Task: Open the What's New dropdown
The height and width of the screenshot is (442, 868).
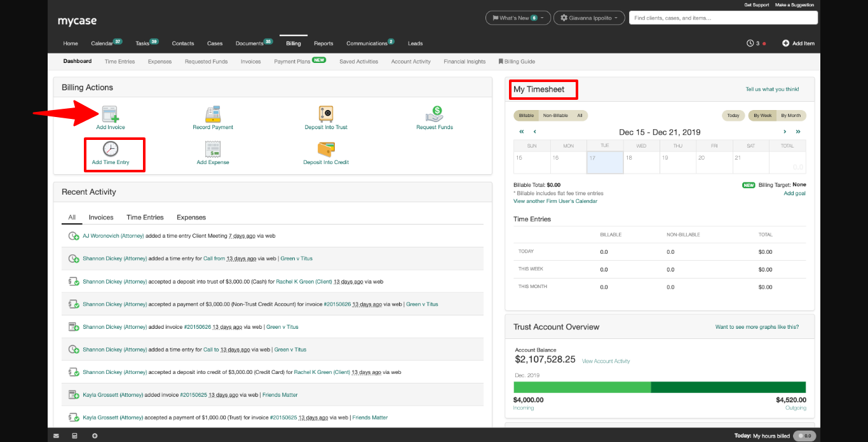Action: (x=517, y=18)
